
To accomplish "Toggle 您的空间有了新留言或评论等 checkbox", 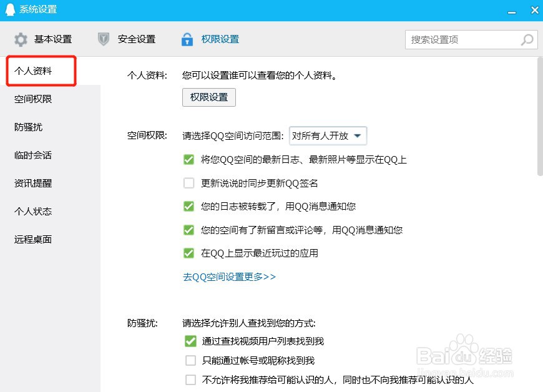I will (188, 230).
